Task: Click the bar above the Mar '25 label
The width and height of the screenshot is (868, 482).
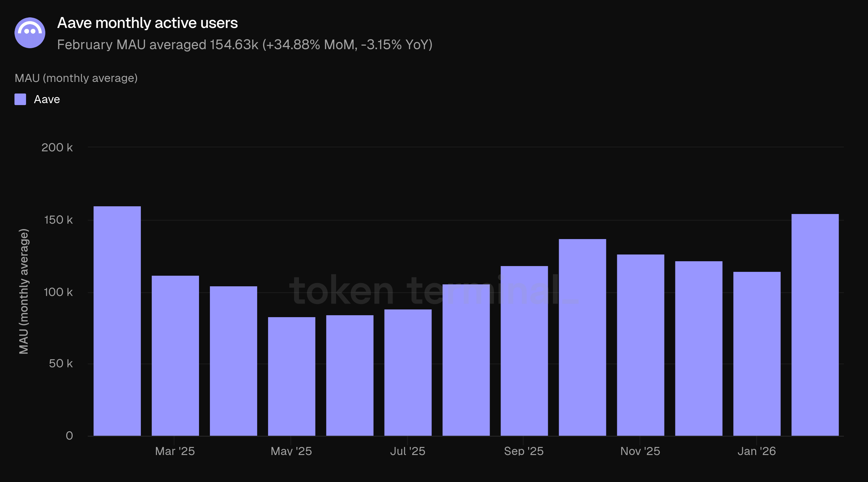Action: pos(175,355)
